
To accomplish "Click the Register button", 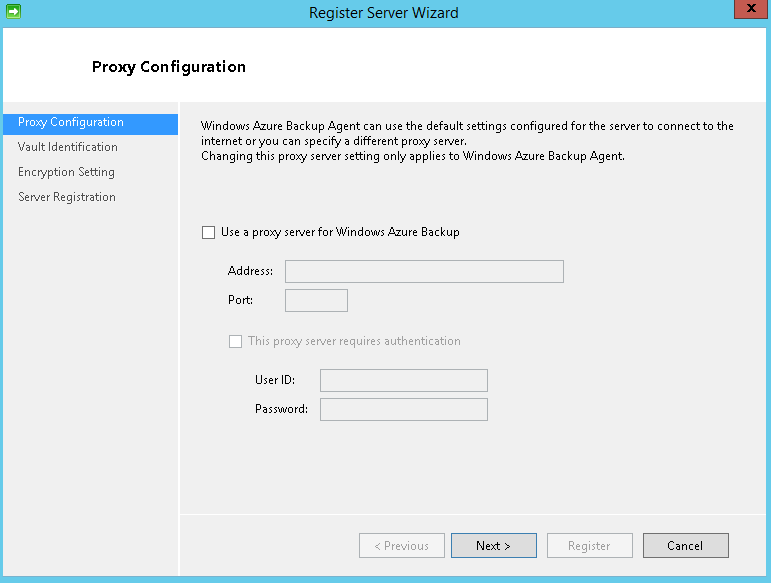I will tap(590, 546).
